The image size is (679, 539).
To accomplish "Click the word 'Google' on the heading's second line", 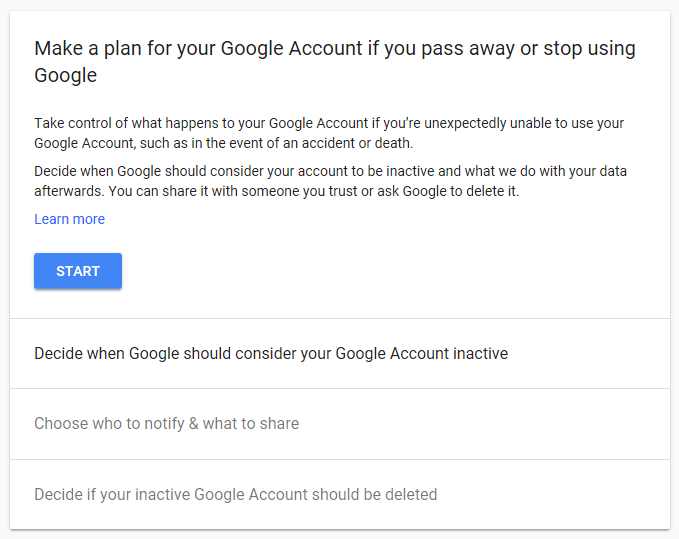I will tap(65, 75).
